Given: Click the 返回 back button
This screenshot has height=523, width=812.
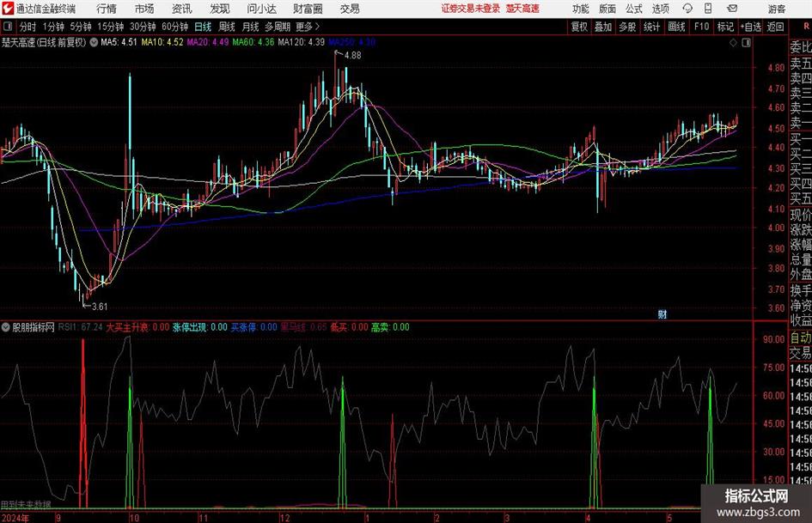Looking at the screenshot, I should pyautogui.click(x=775, y=27).
